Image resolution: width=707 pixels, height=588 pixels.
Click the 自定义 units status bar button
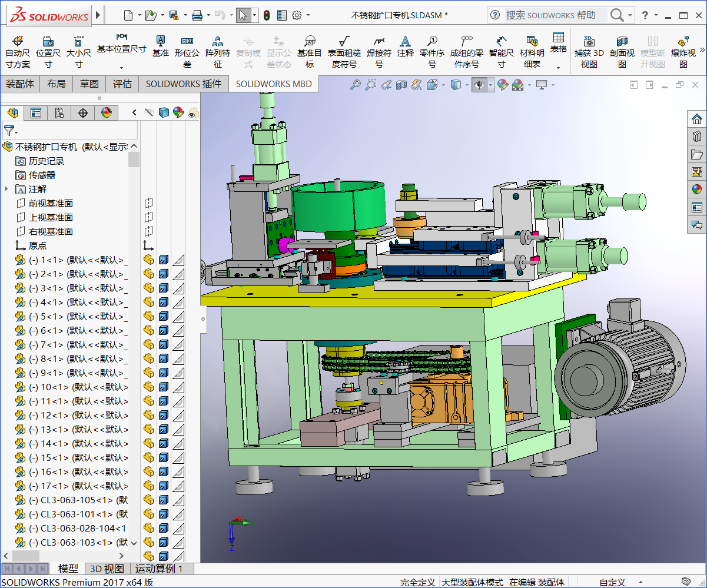click(x=612, y=582)
